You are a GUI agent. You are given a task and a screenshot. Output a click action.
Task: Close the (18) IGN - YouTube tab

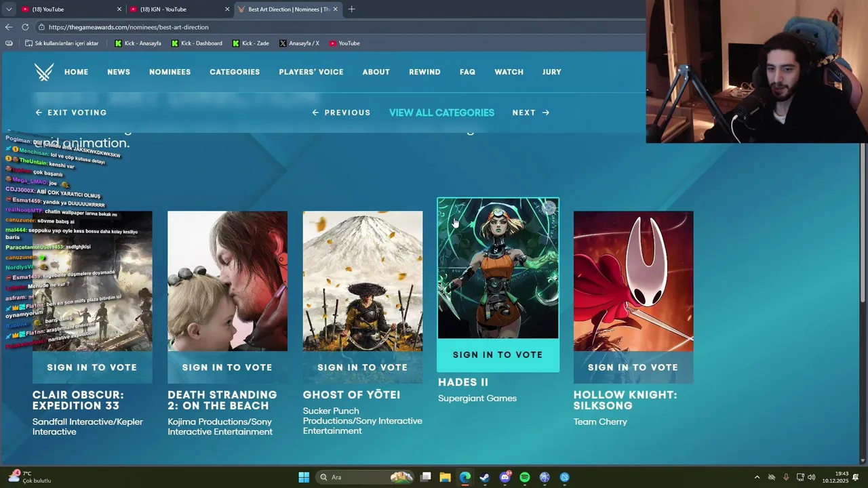point(227,9)
